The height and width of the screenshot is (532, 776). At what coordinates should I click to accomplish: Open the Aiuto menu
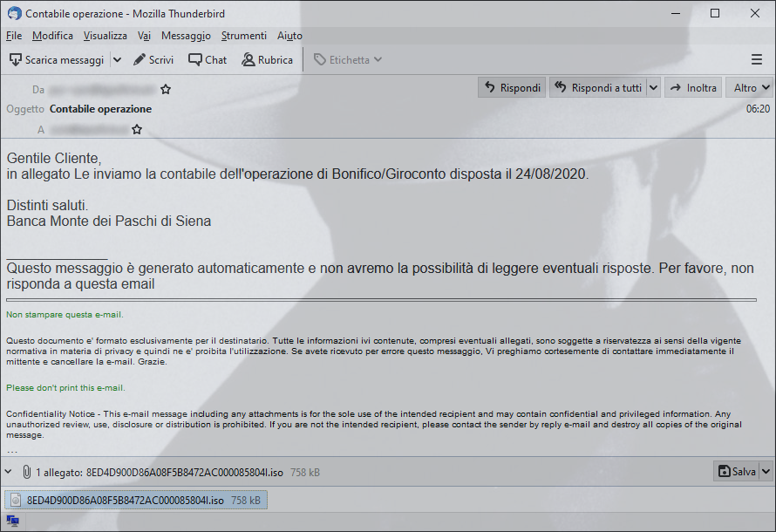pos(289,36)
